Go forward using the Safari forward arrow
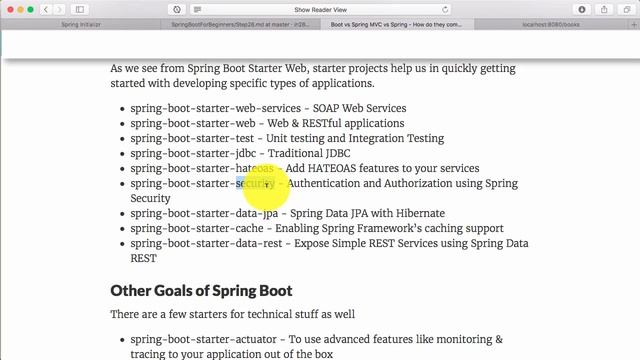 (59, 9)
